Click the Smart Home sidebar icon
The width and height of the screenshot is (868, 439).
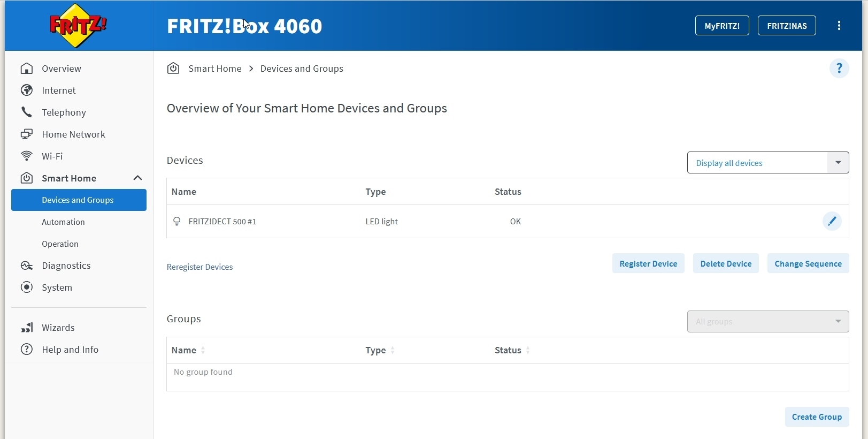pyautogui.click(x=27, y=178)
